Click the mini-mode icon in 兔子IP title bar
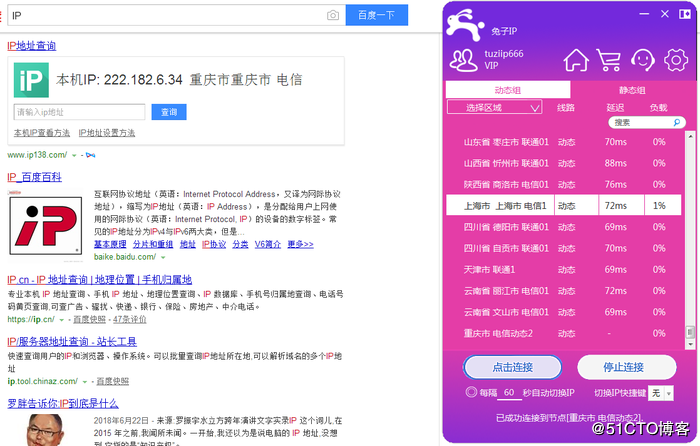 coord(684,14)
